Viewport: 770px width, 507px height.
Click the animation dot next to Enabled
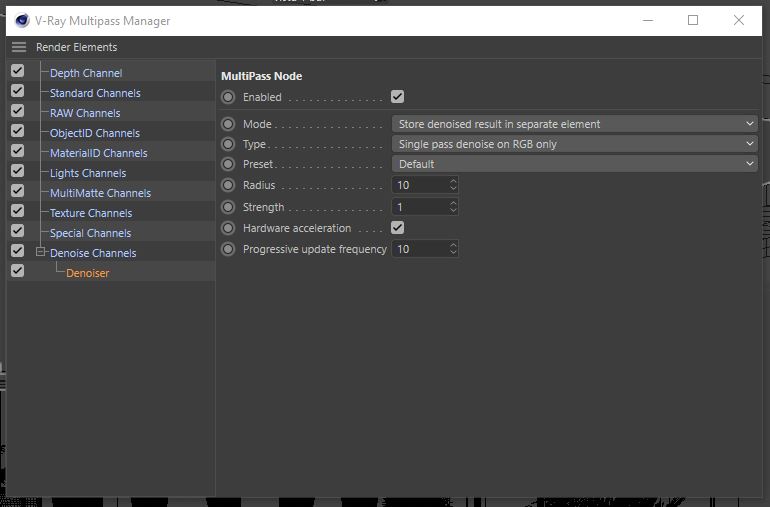(x=228, y=97)
